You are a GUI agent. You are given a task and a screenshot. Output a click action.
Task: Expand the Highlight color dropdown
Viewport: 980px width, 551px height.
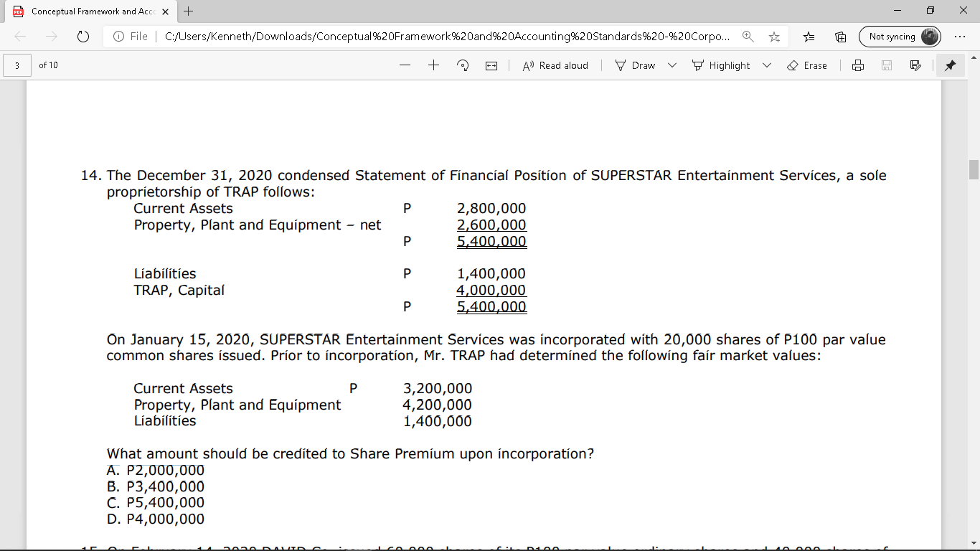[766, 65]
